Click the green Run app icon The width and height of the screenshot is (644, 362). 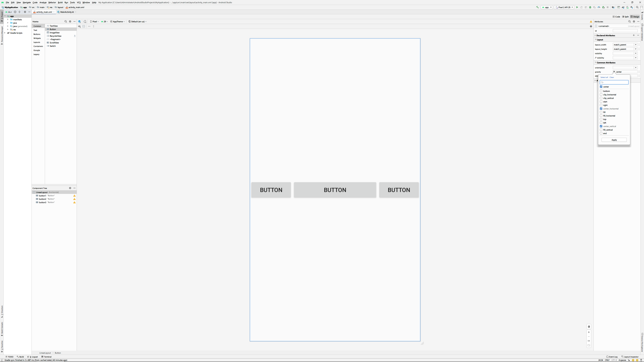[577, 7]
